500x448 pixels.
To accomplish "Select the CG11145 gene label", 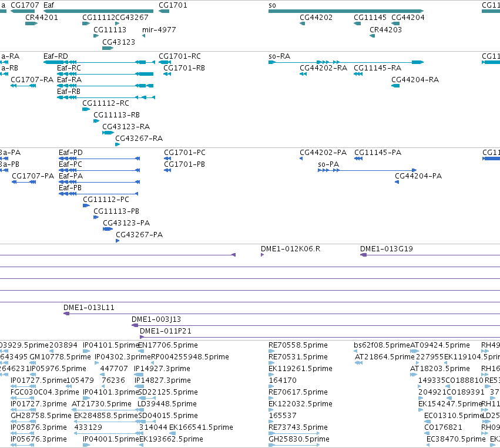I will (x=370, y=18).
